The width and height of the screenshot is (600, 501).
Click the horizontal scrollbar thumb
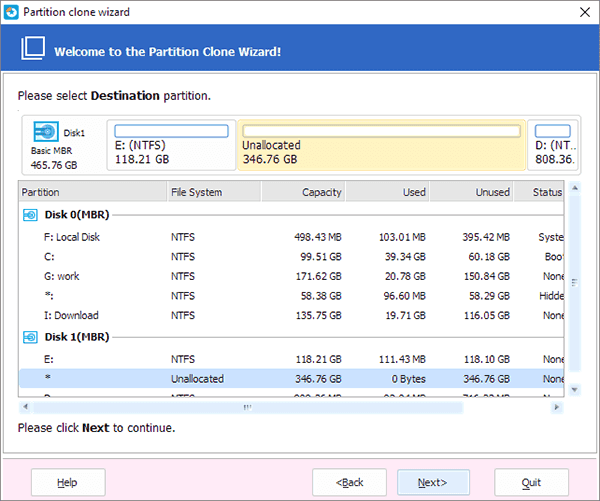point(248,407)
